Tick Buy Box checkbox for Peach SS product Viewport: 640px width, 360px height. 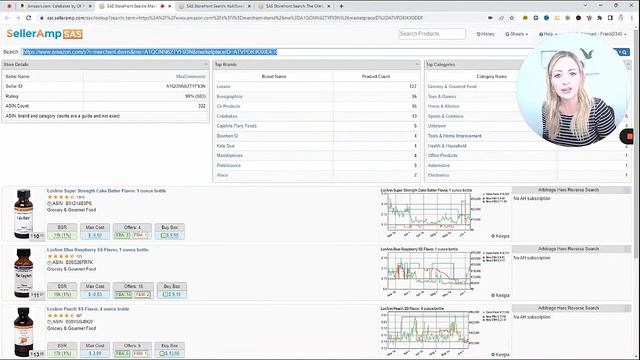(162, 353)
